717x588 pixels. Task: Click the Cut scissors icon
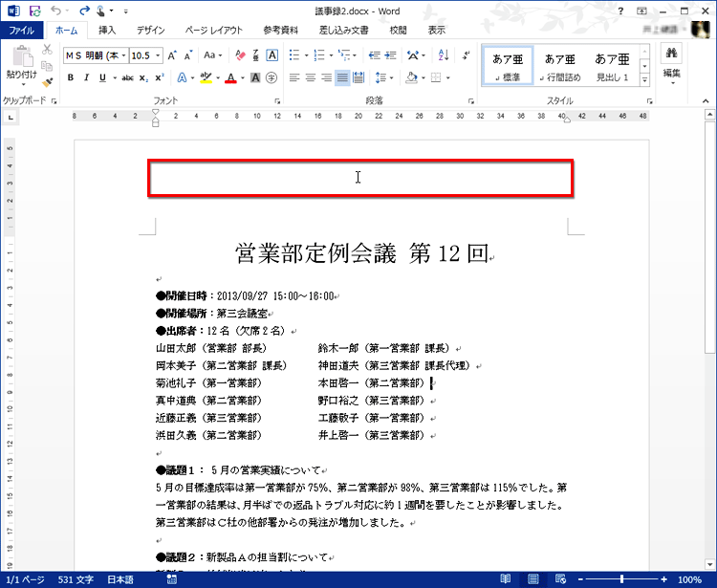click(x=47, y=50)
